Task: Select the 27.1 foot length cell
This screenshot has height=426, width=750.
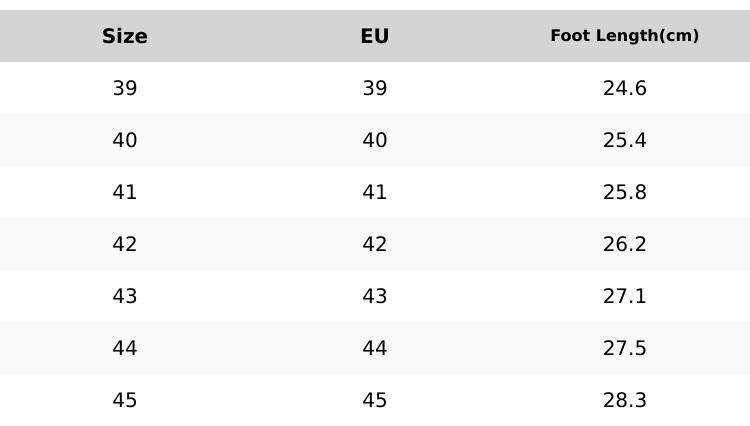Action: tap(625, 296)
